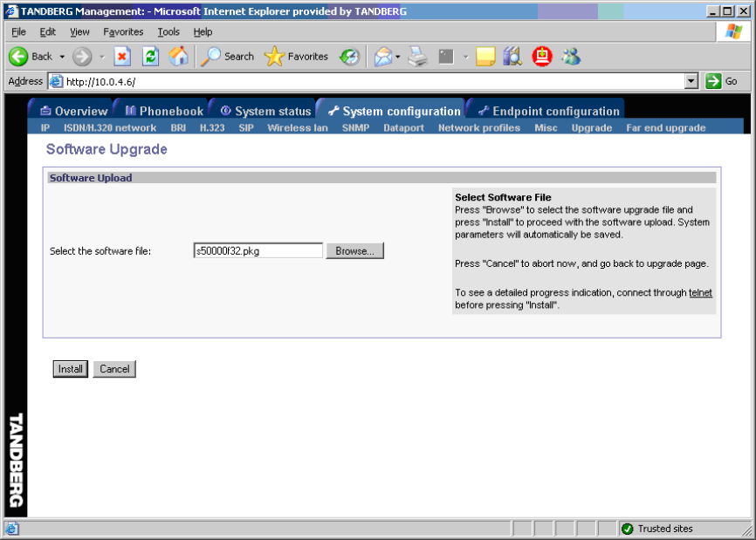Click the Messenger people icon
The image size is (756, 540).
571,57
